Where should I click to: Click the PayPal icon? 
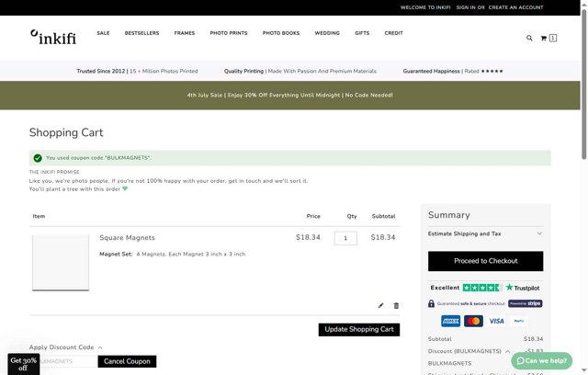(x=518, y=321)
